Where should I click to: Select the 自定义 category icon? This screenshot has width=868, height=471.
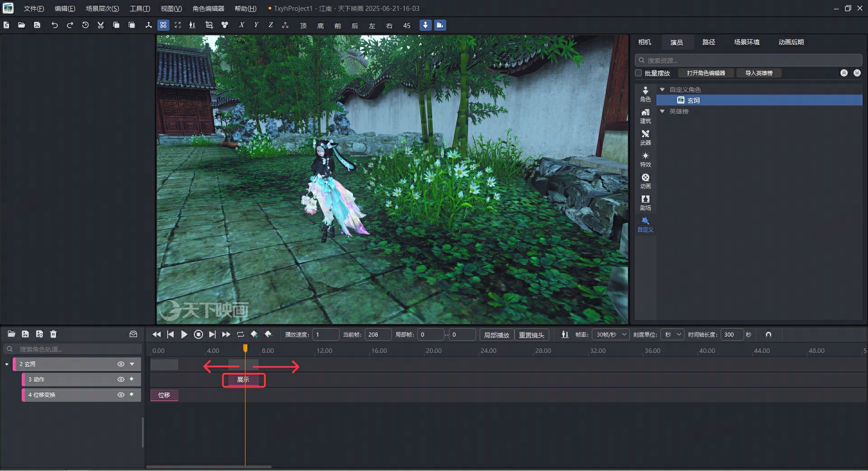click(646, 224)
